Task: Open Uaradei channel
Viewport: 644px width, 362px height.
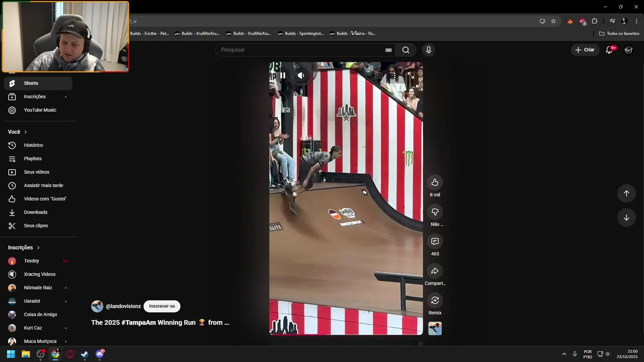Action: click(38, 301)
